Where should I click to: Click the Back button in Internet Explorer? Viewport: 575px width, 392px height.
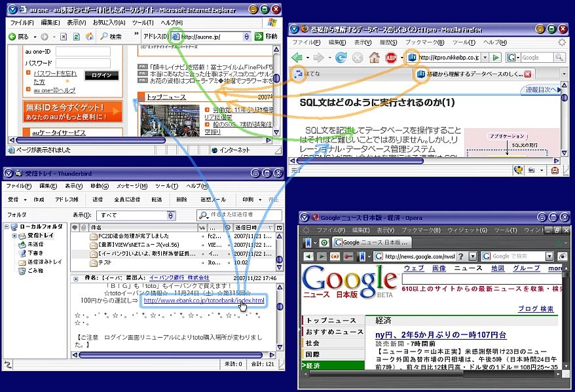point(18,37)
